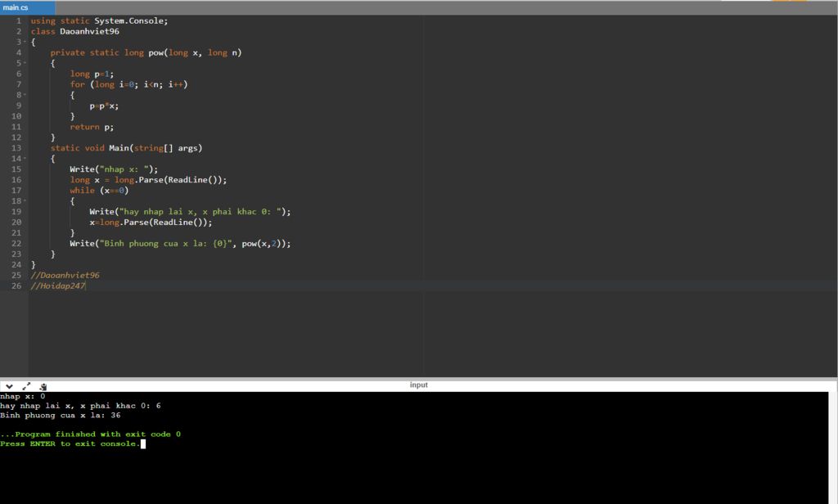Screen dimensions: 838x504
Task: Click the "static void Main(string[] args)" line
Action: [x=127, y=148]
